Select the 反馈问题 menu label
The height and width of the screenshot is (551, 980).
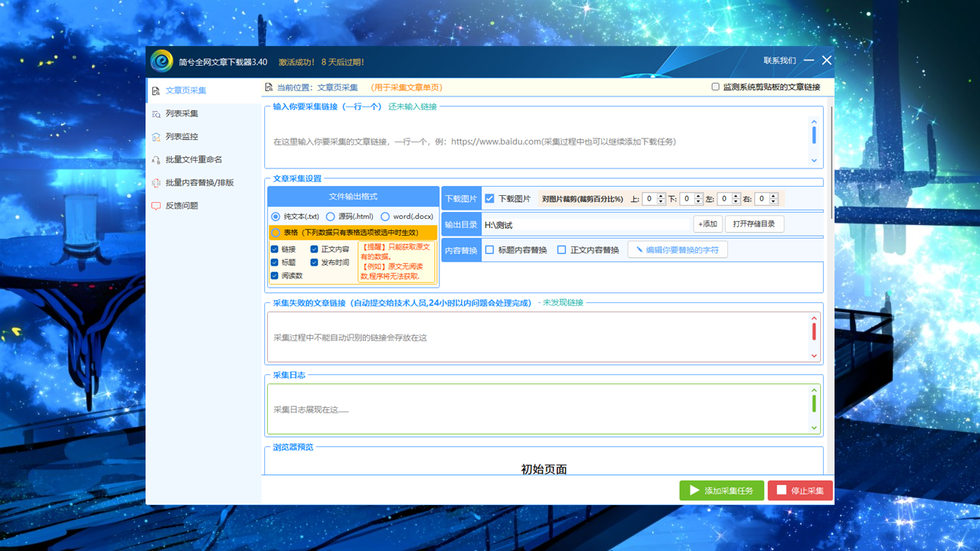(181, 205)
